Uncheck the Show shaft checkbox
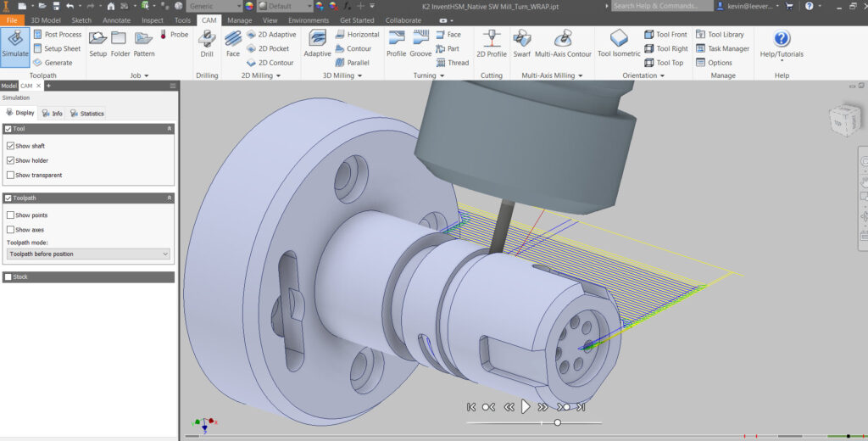 point(11,146)
